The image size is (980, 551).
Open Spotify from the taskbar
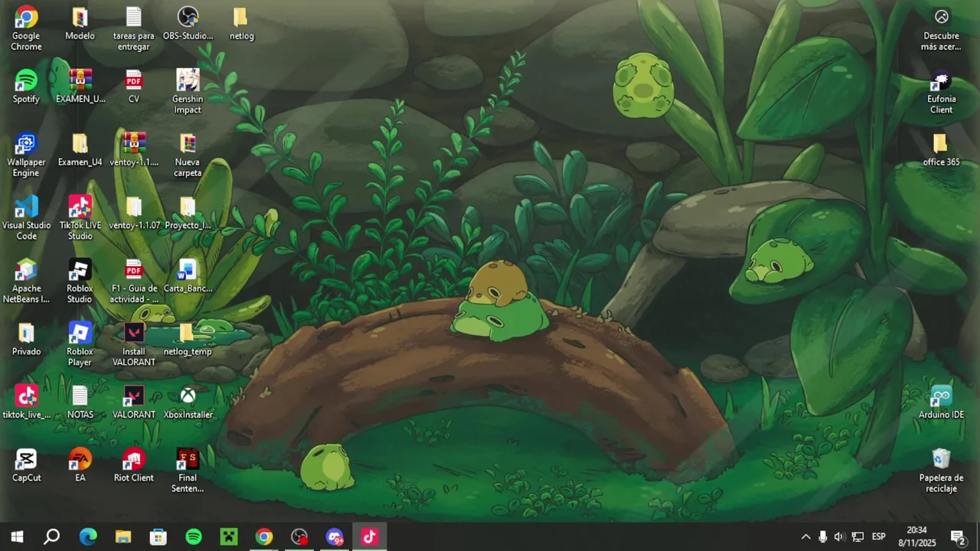tap(194, 537)
